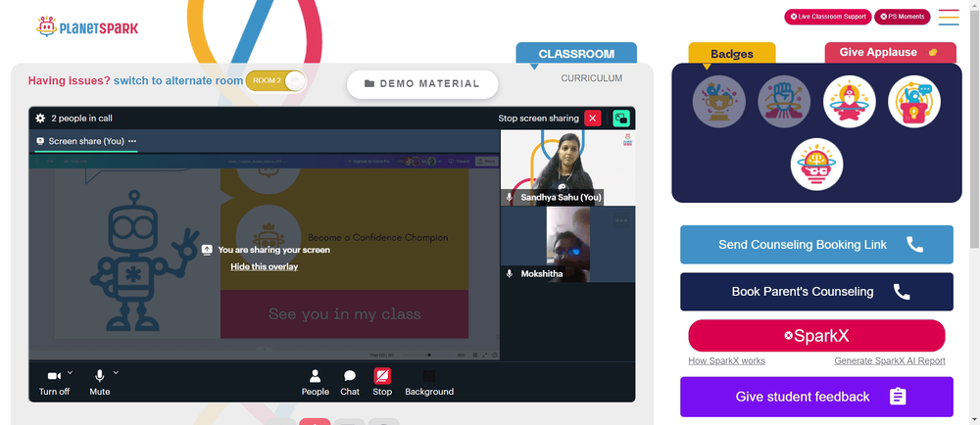Click clipboard icon on Give student feedback

coord(898,397)
